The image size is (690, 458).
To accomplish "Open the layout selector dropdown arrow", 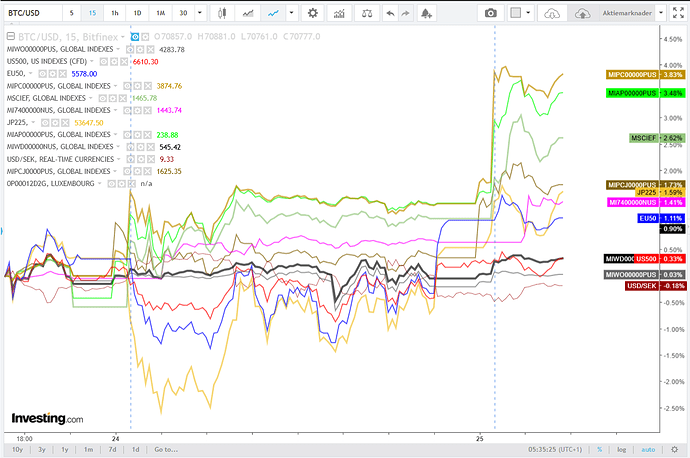I will point(528,13).
